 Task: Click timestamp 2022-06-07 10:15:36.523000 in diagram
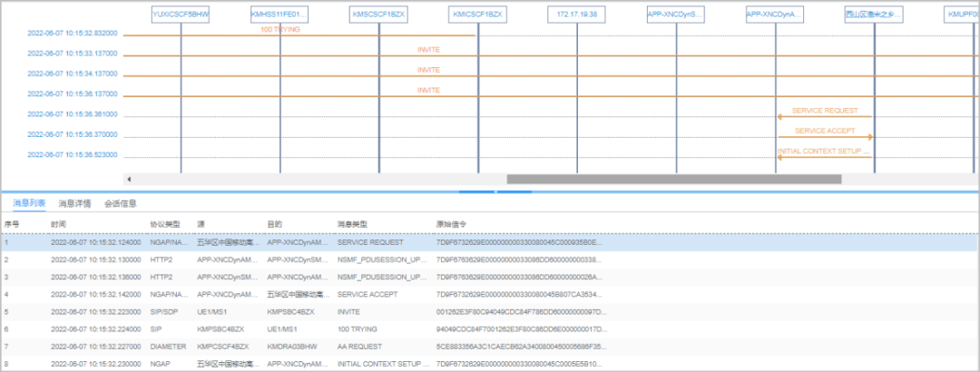pyautogui.click(x=73, y=155)
